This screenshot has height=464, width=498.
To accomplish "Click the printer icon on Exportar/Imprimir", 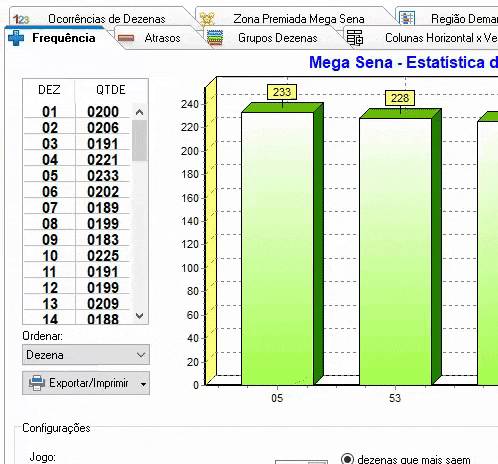I will click(37, 383).
